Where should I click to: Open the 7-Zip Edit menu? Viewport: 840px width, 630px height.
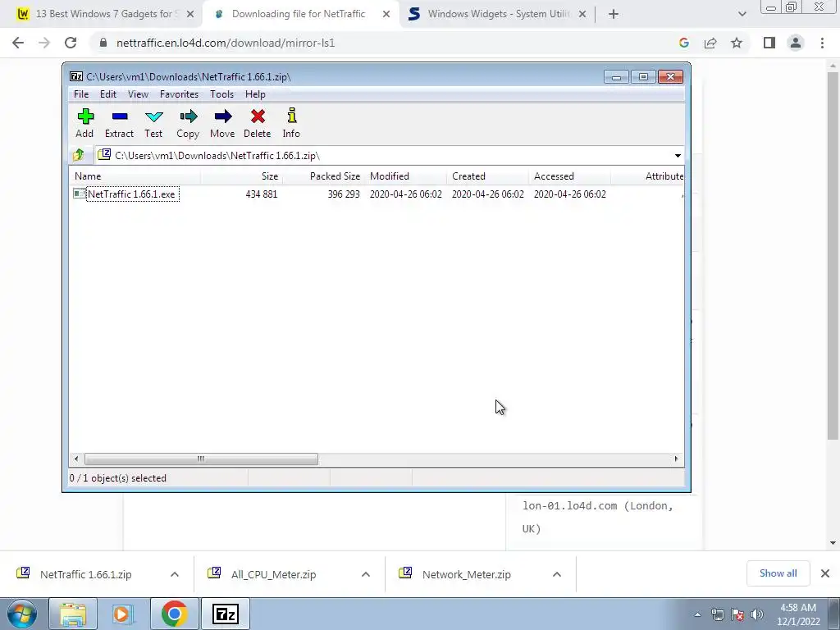click(108, 94)
